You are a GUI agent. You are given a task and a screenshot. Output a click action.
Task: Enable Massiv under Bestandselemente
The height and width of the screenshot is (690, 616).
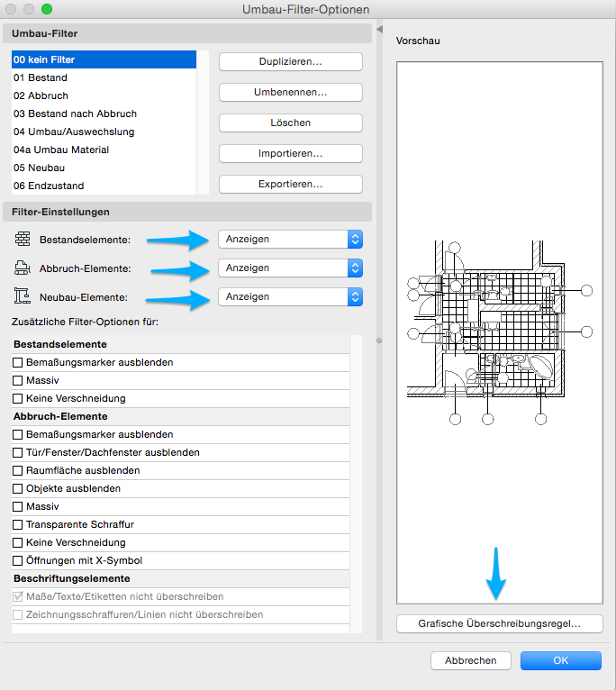18,380
